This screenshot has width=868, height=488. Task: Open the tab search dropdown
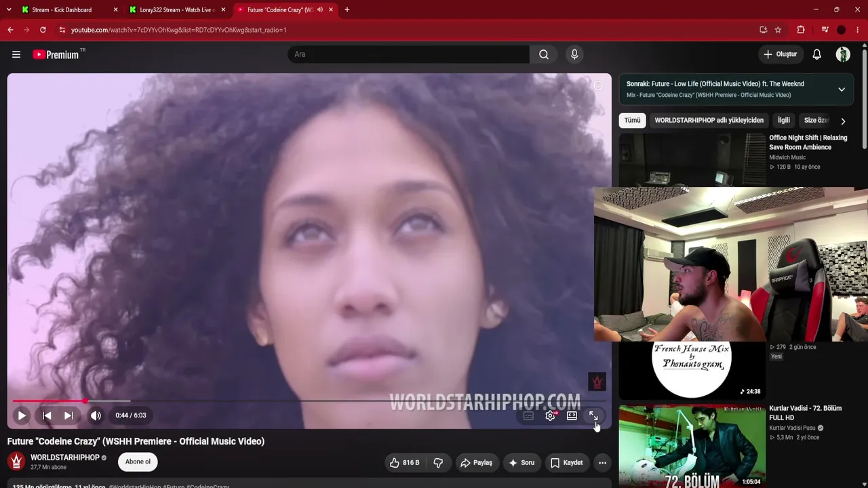8,9
